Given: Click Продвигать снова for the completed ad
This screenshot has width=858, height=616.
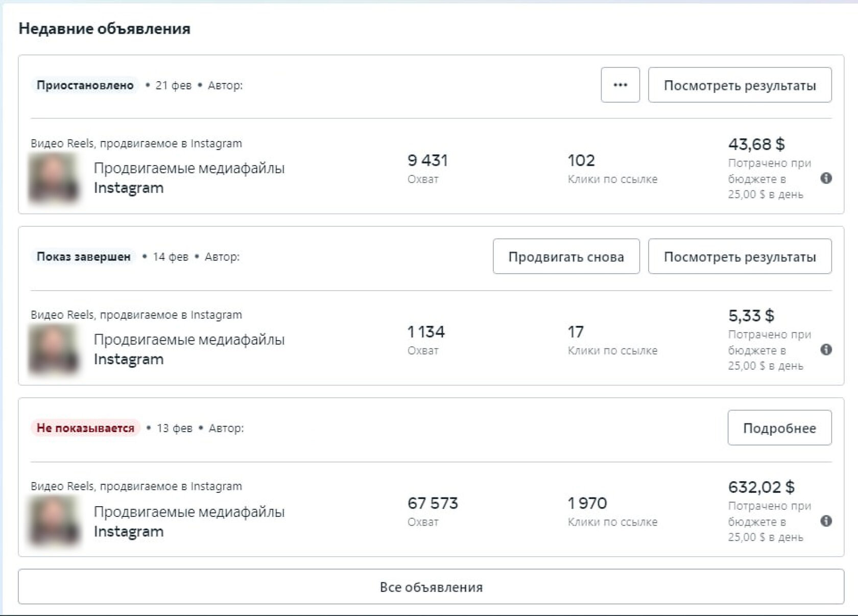Looking at the screenshot, I should (x=566, y=256).
